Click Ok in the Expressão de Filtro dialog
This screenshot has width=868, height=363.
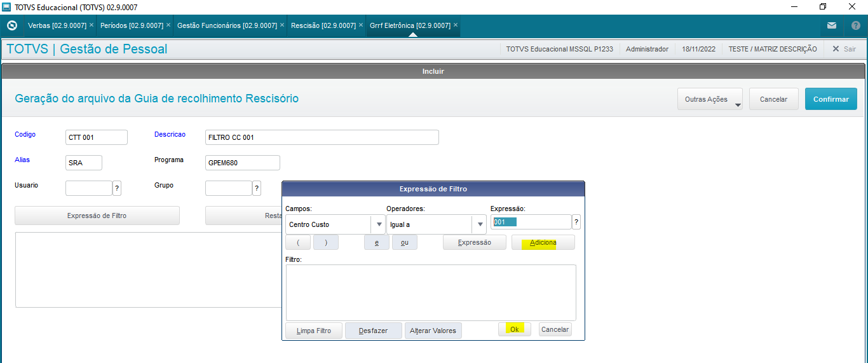pyautogui.click(x=514, y=329)
